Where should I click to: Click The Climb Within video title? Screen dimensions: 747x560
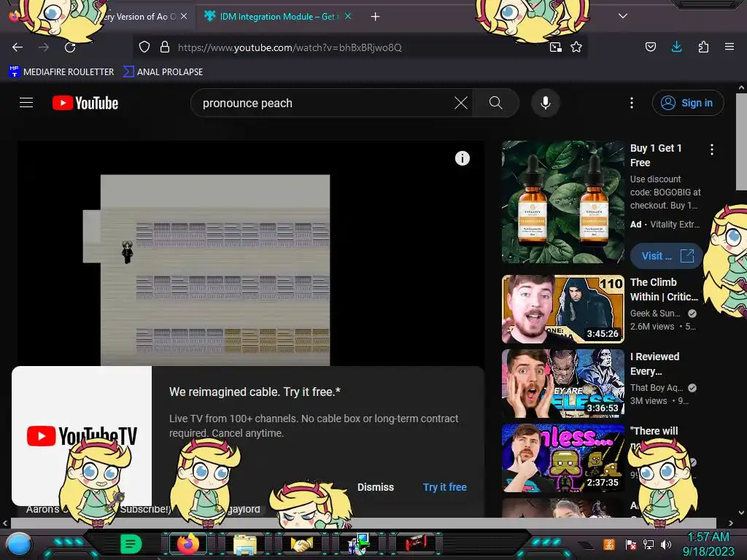click(x=664, y=289)
